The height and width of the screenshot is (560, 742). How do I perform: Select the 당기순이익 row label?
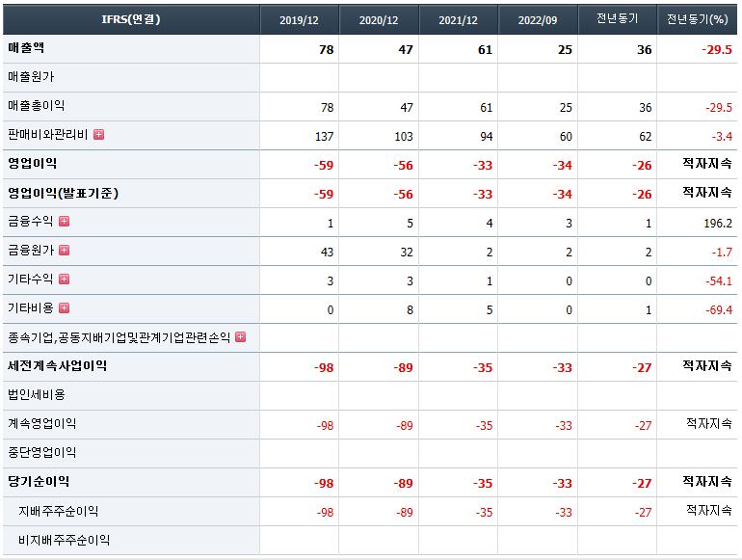[39, 481]
